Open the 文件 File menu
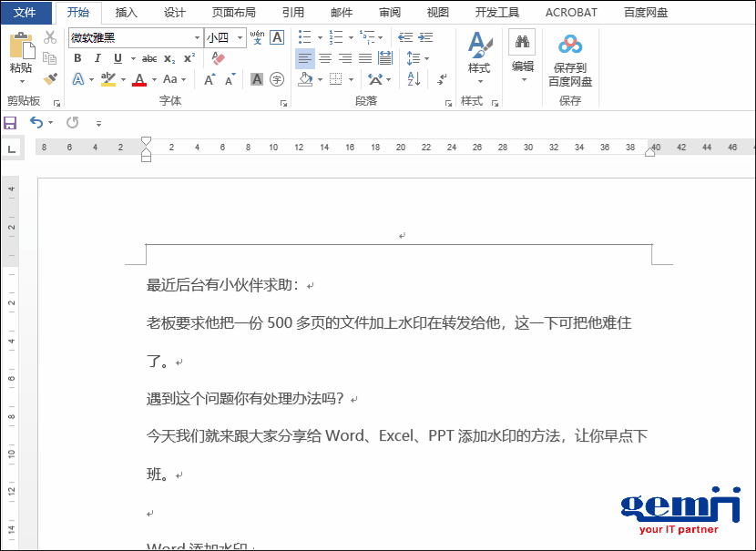 (x=26, y=12)
